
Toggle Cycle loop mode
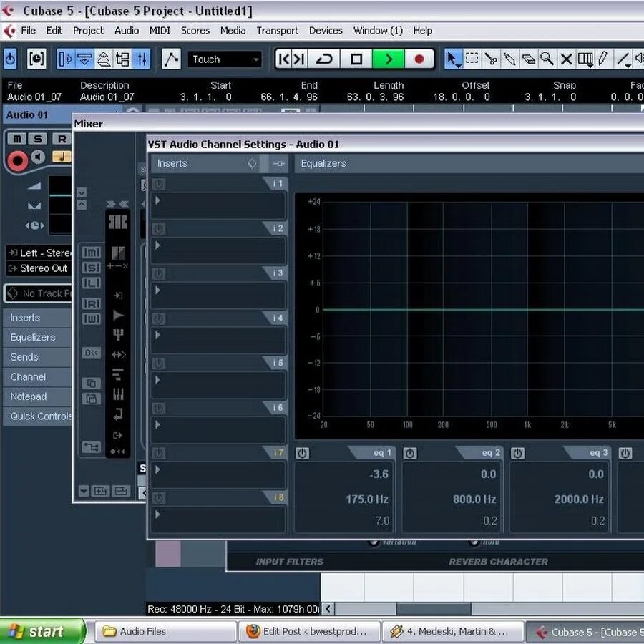point(324,59)
